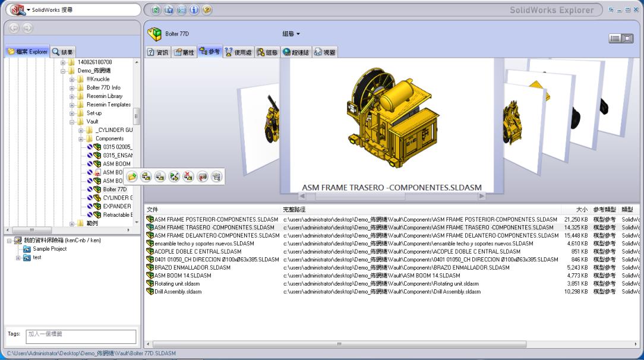Click the refresh icon in top toolbar
Image resolution: width=644 pixels, height=360 pixels.
coord(156,10)
